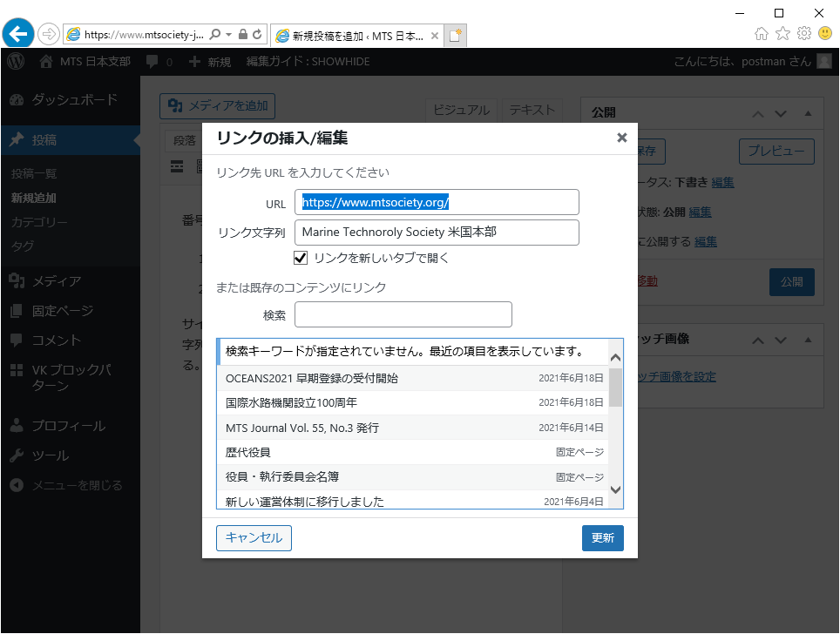840x634 pixels.
Task: Select 'OCEANS2021 早期登録の受付開始' from list
Action: (311, 378)
